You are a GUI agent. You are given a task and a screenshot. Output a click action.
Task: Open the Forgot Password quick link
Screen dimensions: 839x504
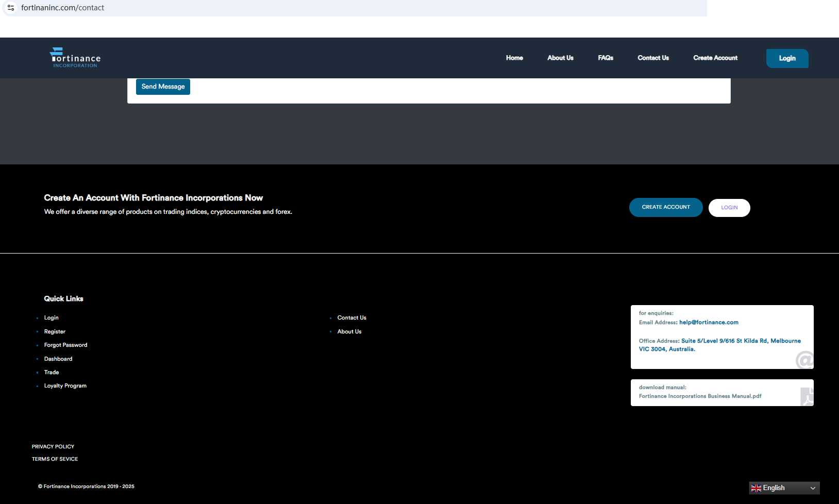click(65, 345)
